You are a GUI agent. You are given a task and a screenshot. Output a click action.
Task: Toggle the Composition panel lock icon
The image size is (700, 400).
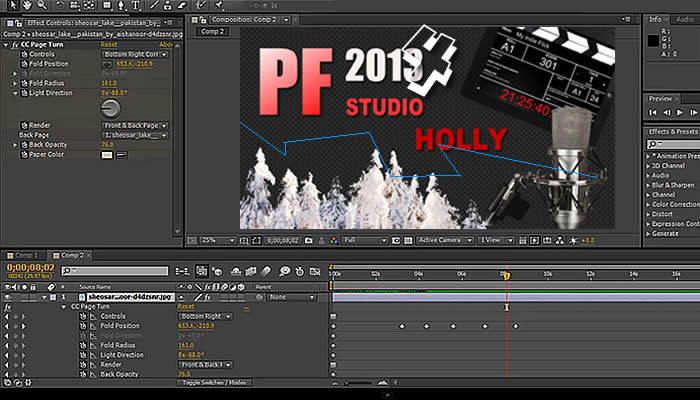[x=203, y=20]
